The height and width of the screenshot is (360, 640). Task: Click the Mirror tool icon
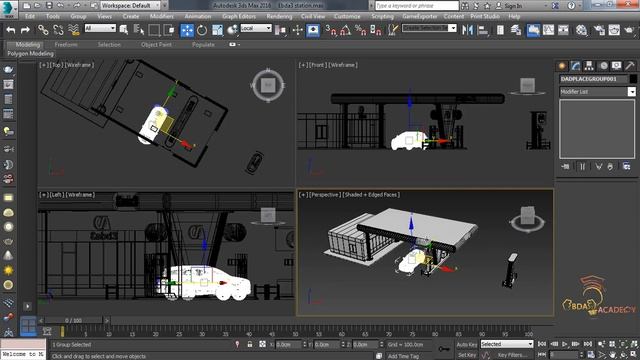[x=467, y=30]
